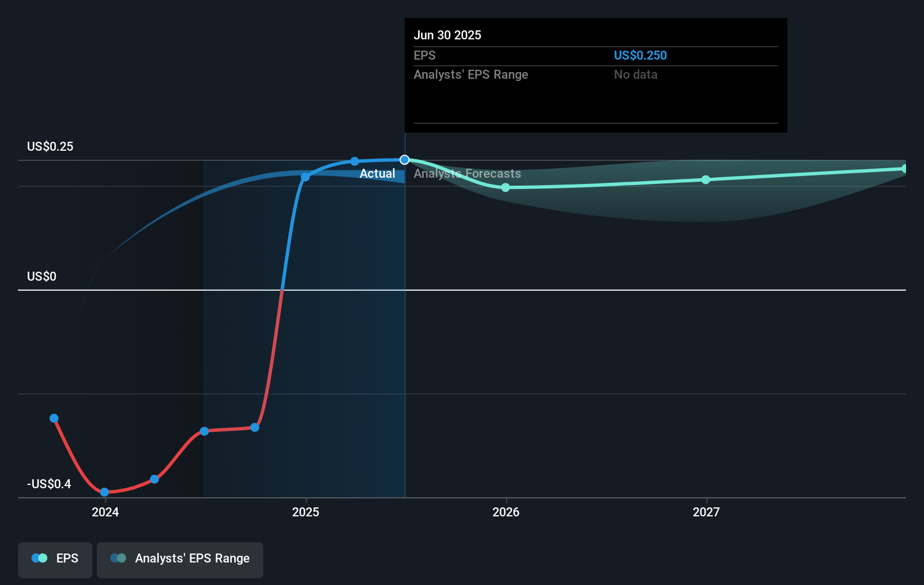The width and height of the screenshot is (924, 585).
Task: Select the highlighted Jun 30 2025 data point
Action: (404, 160)
